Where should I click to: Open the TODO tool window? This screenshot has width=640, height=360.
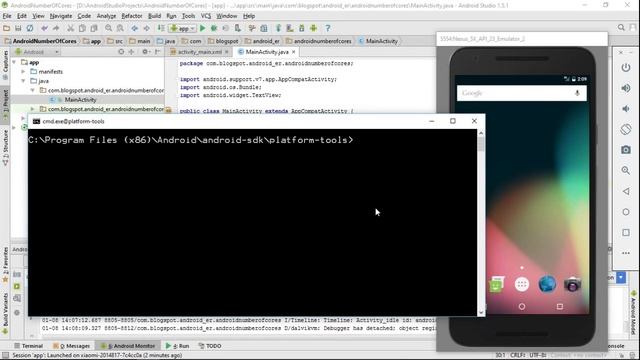(210, 346)
